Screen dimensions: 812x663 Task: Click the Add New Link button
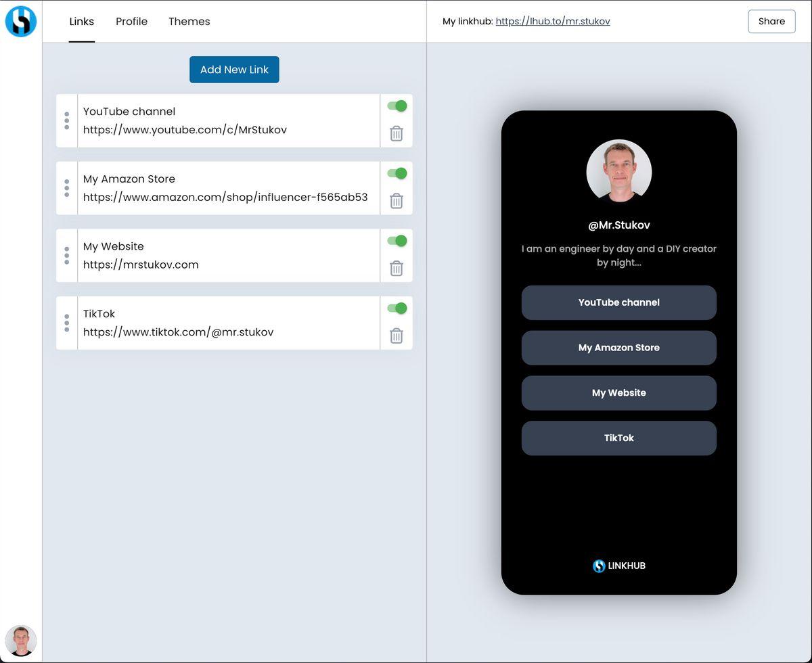click(234, 70)
